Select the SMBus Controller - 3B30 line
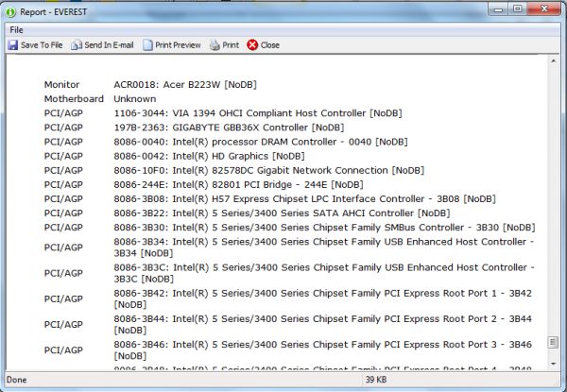 [324, 228]
